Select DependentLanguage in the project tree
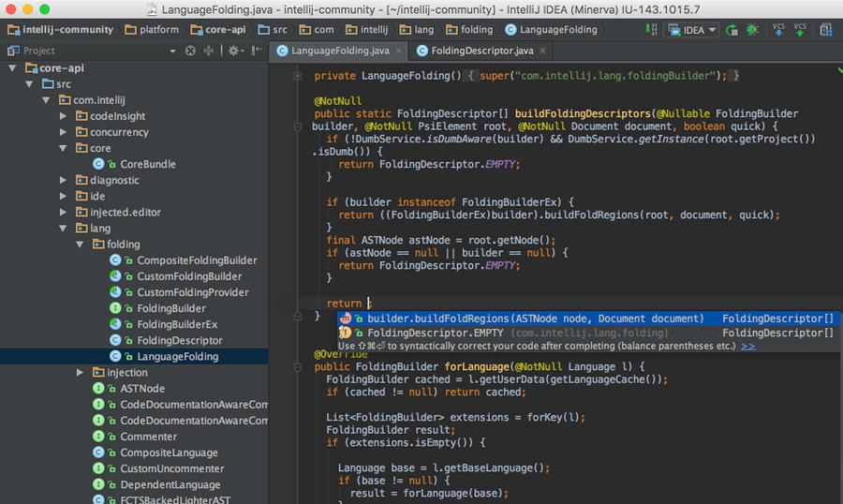The width and height of the screenshot is (843, 504). click(134, 484)
